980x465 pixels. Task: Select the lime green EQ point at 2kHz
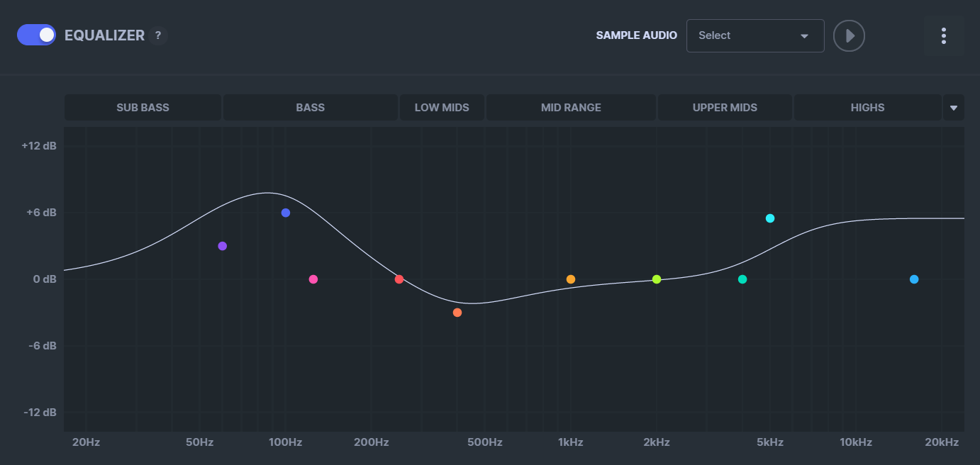[657, 279]
